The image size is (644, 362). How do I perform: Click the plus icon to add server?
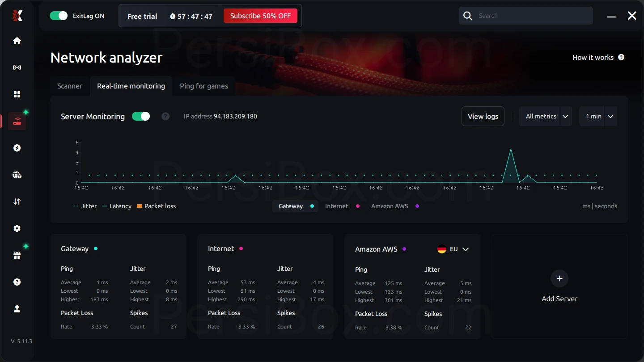(559, 278)
